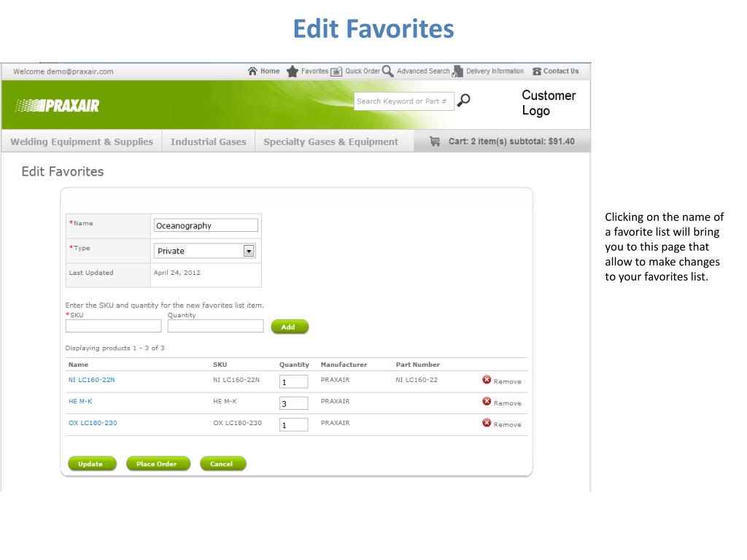Open Delivery Information link text
The height and width of the screenshot is (560, 747).
(495, 71)
